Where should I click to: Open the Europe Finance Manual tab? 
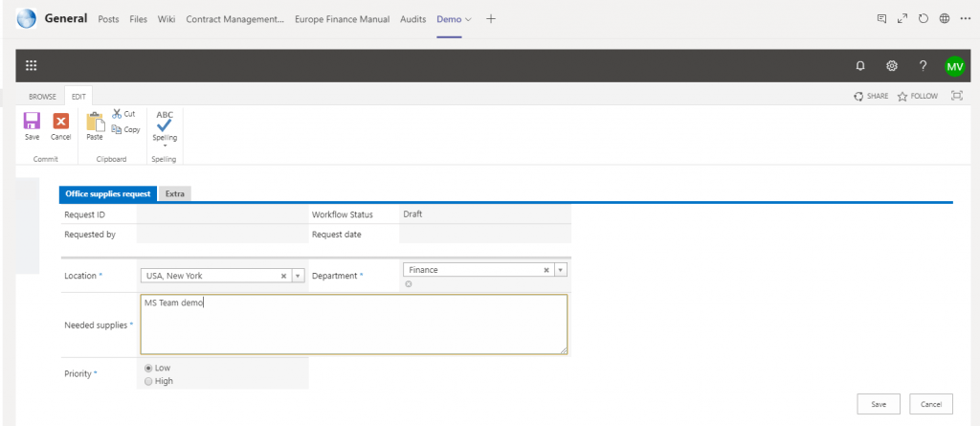342,19
